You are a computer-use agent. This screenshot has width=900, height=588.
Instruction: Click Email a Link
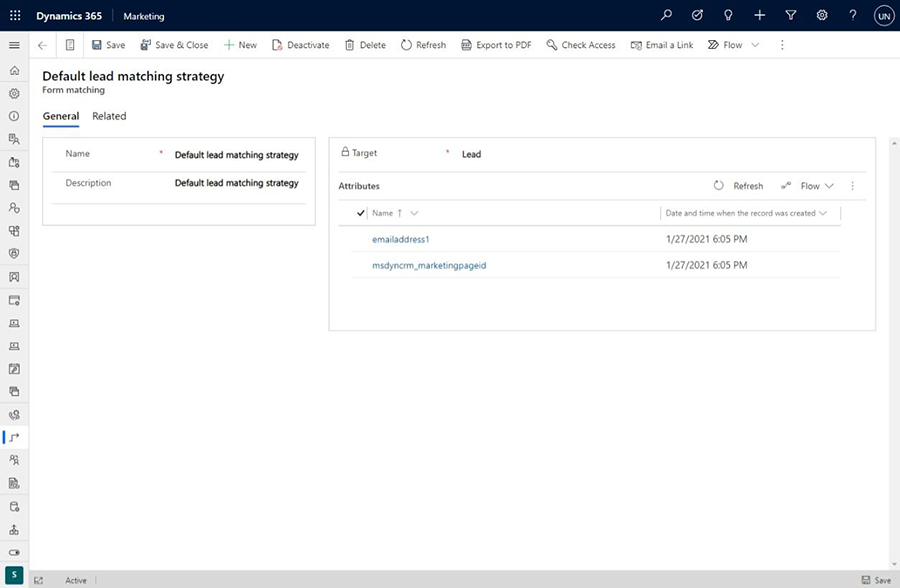[662, 45]
